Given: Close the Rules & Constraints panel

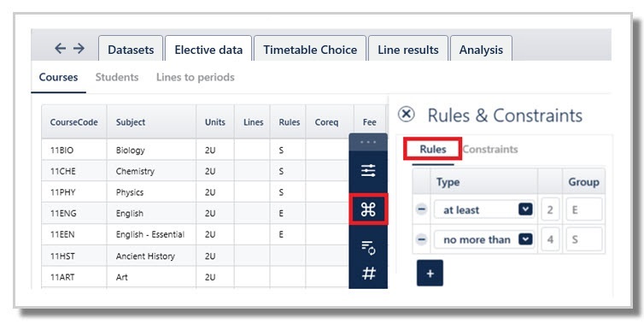Looking at the screenshot, I should (407, 114).
